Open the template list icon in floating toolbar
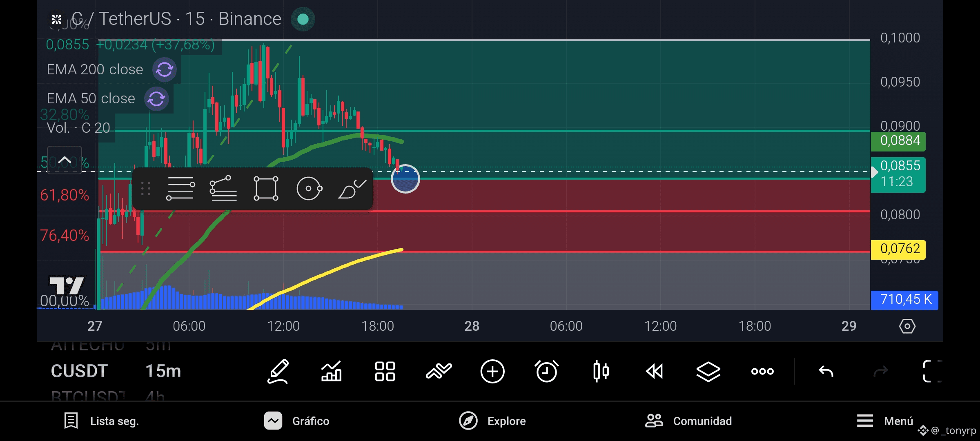The image size is (980, 441). coord(223,189)
